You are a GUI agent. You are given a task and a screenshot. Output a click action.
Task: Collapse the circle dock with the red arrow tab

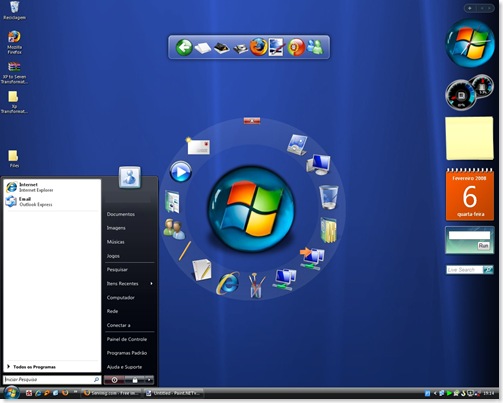click(x=252, y=121)
